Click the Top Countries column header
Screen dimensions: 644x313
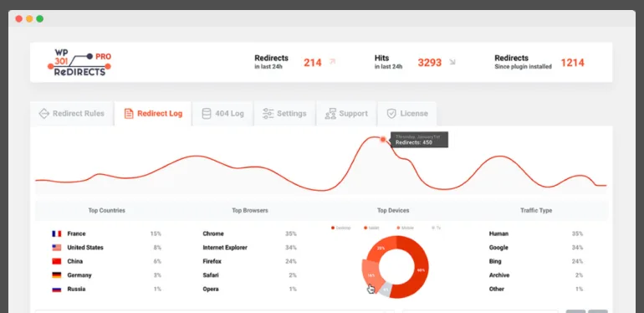[107, 210]
